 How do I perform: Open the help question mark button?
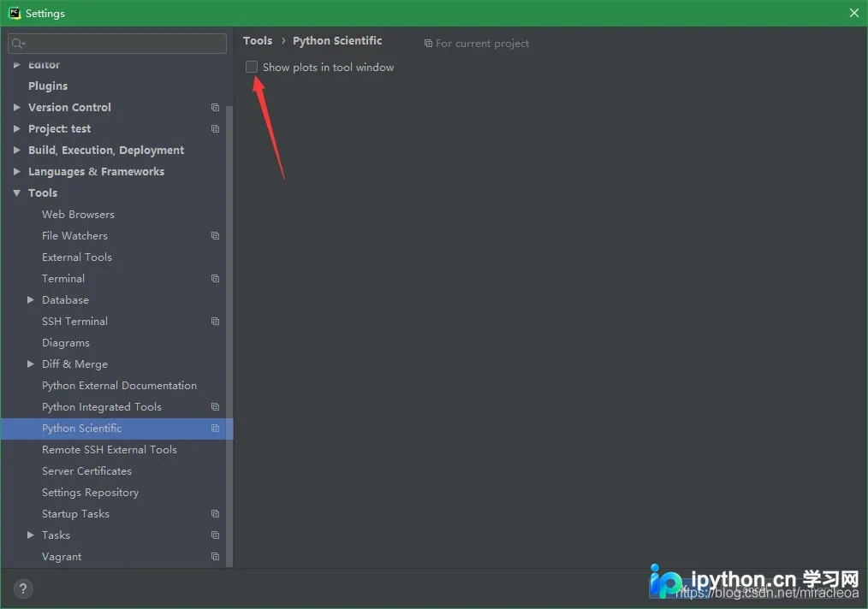click(x=23, y=588)
